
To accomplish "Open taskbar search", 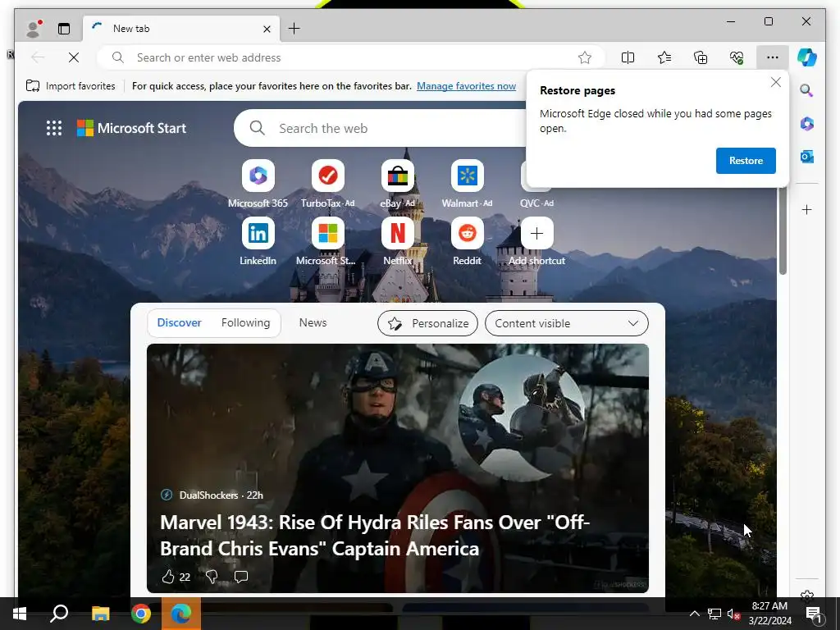I will (59, 614).
